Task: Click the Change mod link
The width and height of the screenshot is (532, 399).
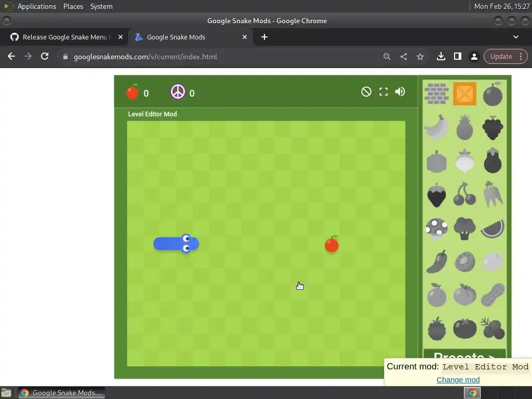Action: click(458, 380)
